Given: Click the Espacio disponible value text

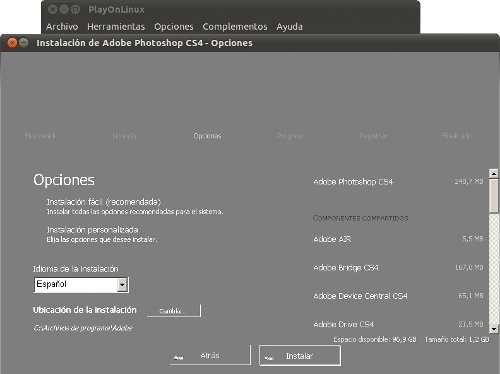Looking at the screenshot, I should point(375,340).
